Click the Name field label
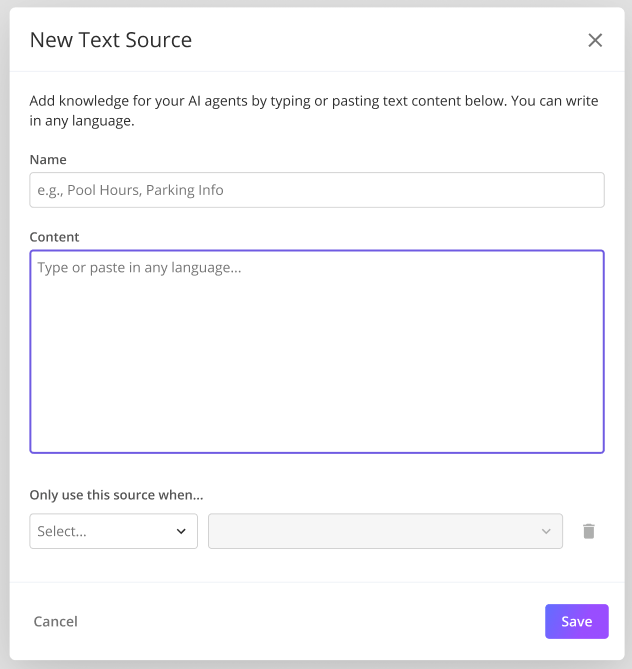 (x=48, y=159)
